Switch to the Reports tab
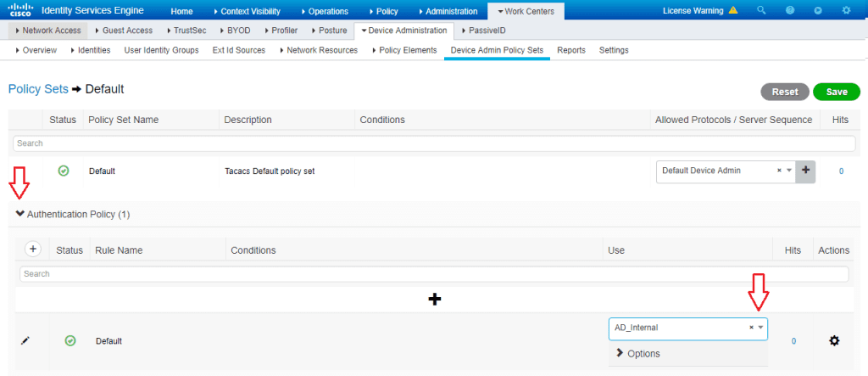The image size is (868, 376). (571, 50)
